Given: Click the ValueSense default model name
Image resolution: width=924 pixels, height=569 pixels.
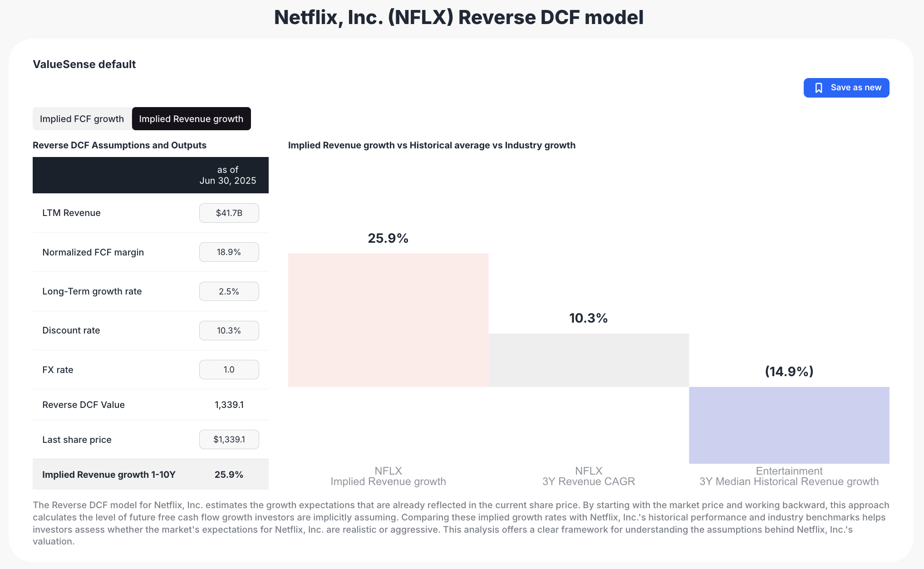Looking at the screenshot, I should click(x=84, y=64).
